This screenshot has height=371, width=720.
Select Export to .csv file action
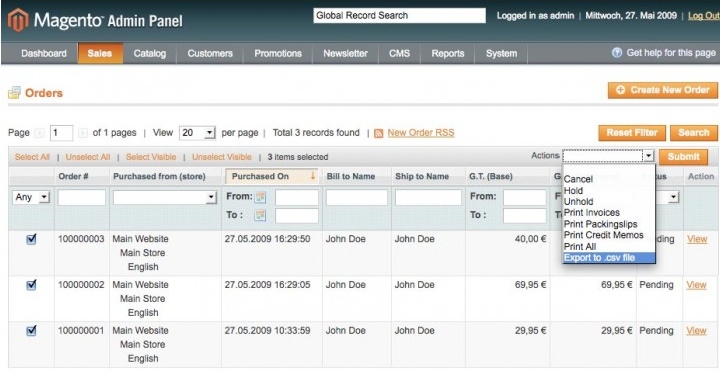click(x=609, y=258)
